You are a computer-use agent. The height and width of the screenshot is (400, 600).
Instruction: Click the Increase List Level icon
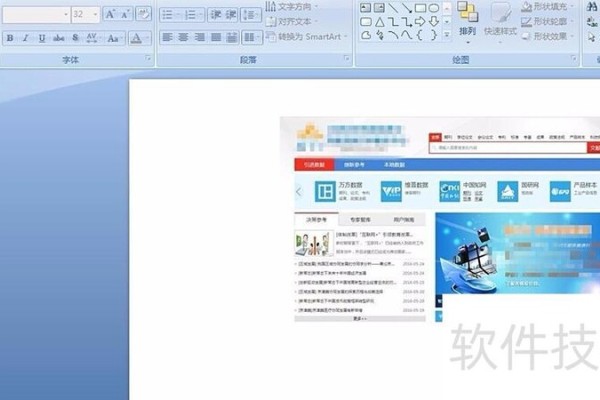click(x=230, y=15)
